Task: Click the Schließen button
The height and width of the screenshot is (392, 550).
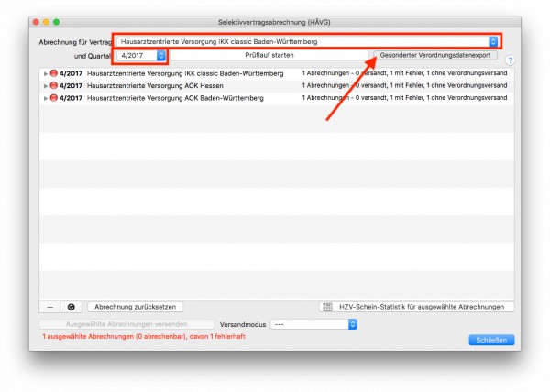Action: [x=491, y=340]
